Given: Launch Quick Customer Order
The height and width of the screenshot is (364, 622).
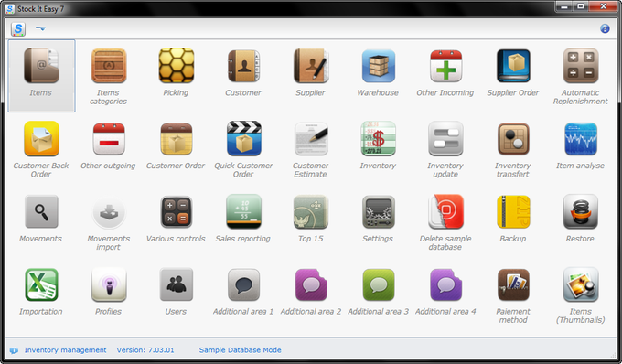Looking at the screenshot, I should 243,139.
